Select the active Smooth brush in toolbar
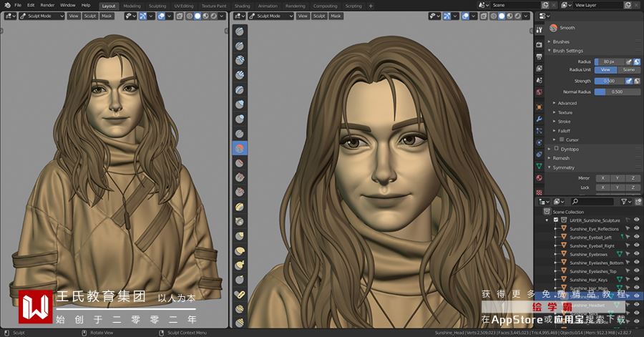This screenshot has width=644, height=337. tap(240, 148)
